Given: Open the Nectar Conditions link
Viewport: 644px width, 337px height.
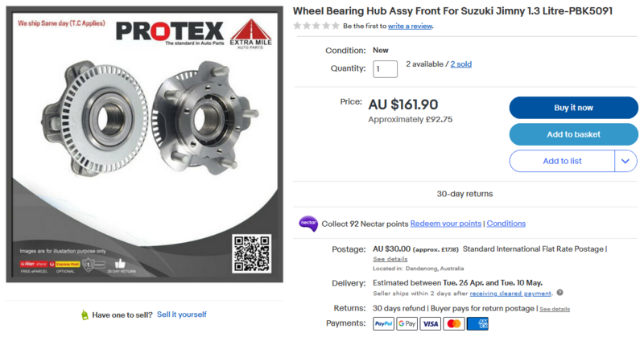Looking at the screenshot, I should click(506, 224).
